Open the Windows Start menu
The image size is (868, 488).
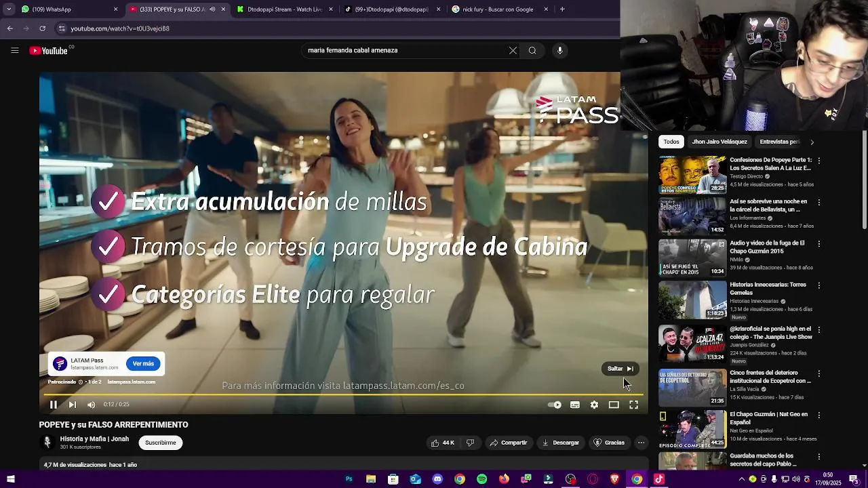tap(11, 479)
